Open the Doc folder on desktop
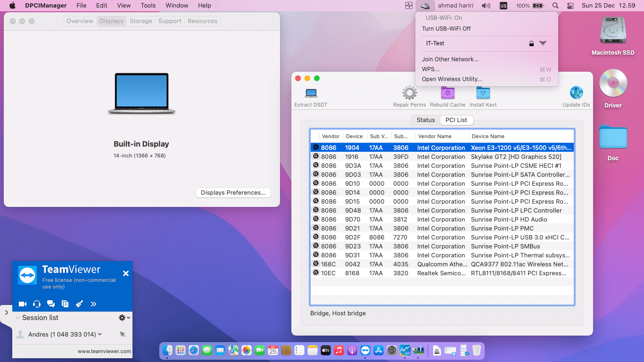This screenshot has height=362, width=644. (x=613, y=137)
